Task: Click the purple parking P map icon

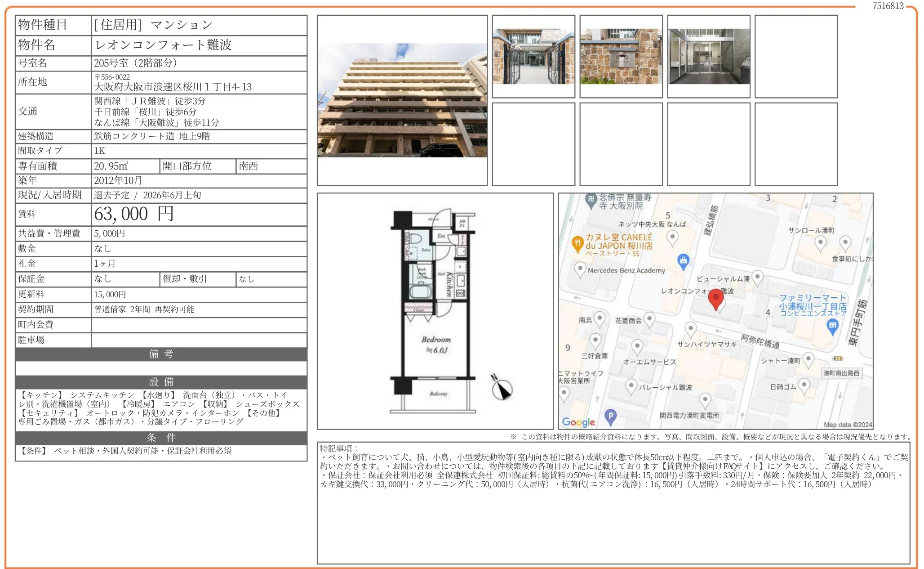Action: coord(610,416)
